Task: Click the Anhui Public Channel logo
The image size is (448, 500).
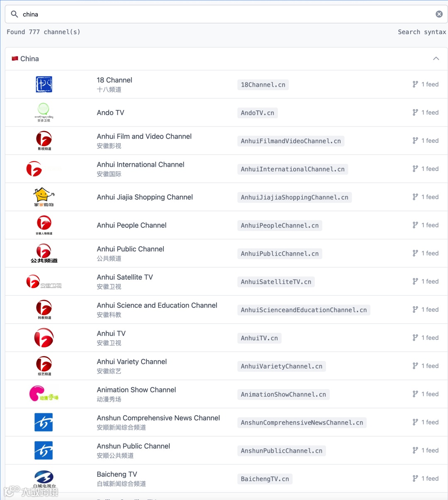Action: (44, 254)
